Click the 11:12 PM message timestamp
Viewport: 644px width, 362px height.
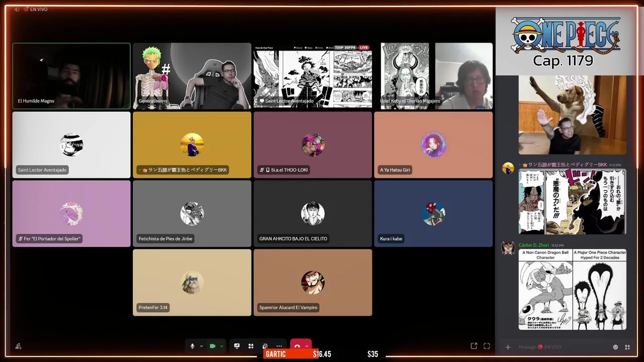[557, 245]
